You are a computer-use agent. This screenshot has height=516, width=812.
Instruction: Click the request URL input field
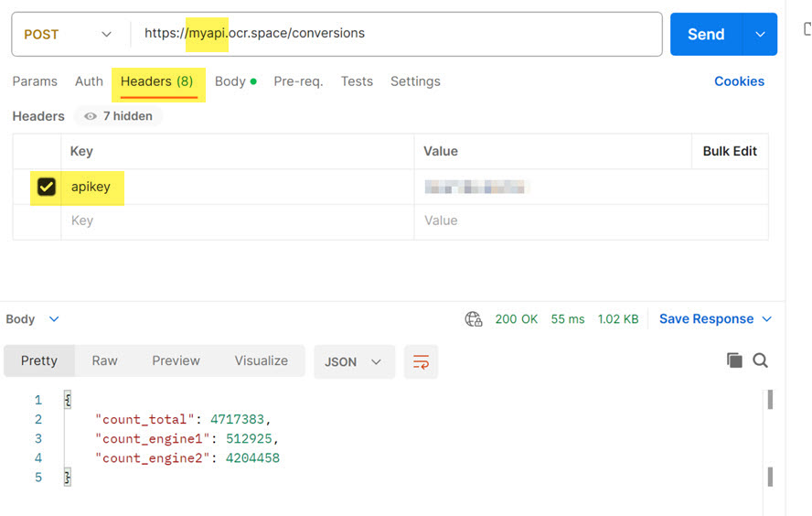(396, 33)
